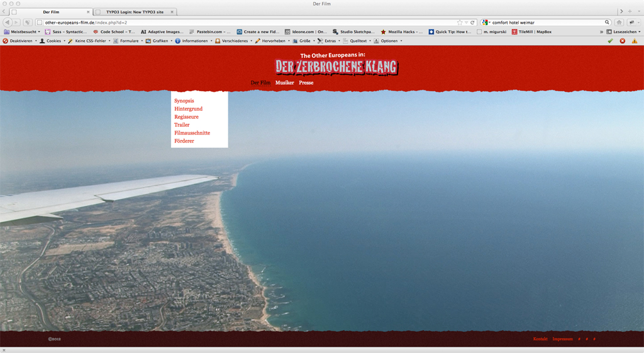Reload the page with the refresh icon
The width and height of the screenshot is (644, 353).
473,23
